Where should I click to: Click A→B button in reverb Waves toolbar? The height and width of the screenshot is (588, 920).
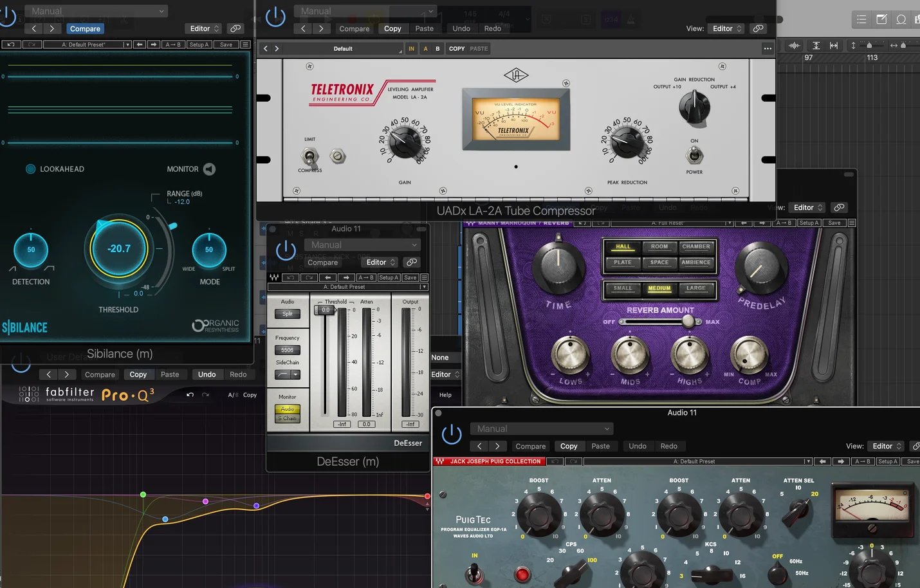pyautogui.click(x=782, y=223)
